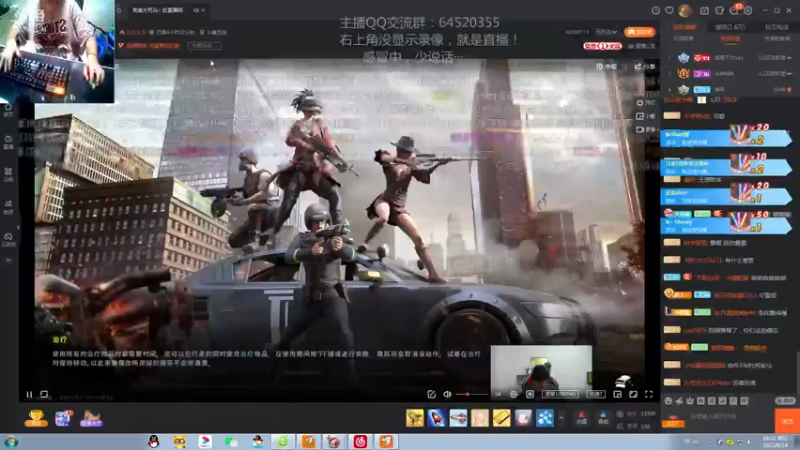The width and height of the screenshot is (800, 450).
Task: Open the favorites heart icon in the title bar
Action: tap(669, 10)
